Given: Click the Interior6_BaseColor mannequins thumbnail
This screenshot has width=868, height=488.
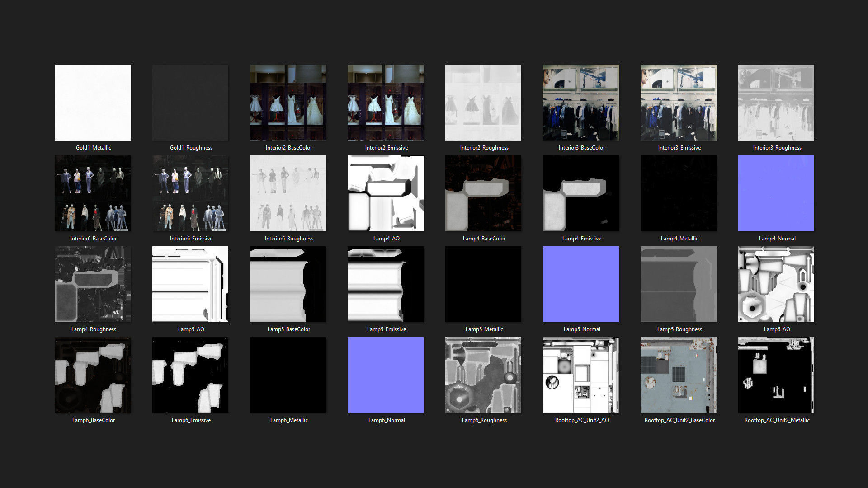Looking at the screenshot, I should click(93, 193).
